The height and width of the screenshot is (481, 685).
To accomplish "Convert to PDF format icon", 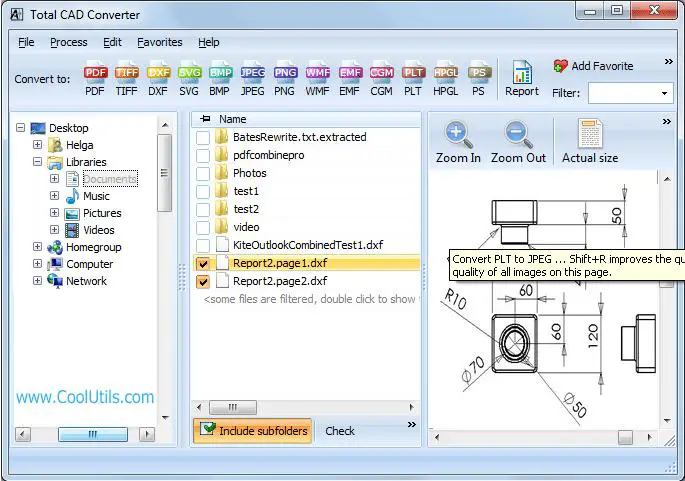I will click(x=95, y=80).
